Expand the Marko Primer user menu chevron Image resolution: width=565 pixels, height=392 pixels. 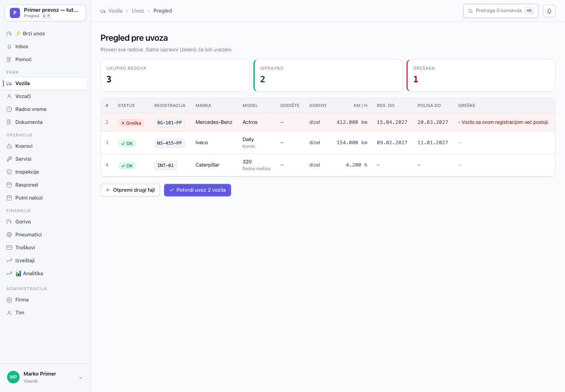point(81,378)
